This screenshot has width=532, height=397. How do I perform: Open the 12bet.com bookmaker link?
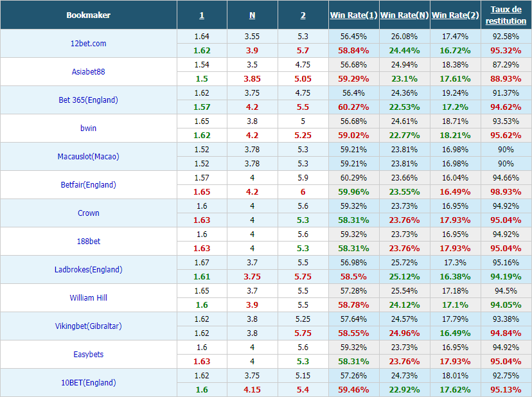pos(88,44)
